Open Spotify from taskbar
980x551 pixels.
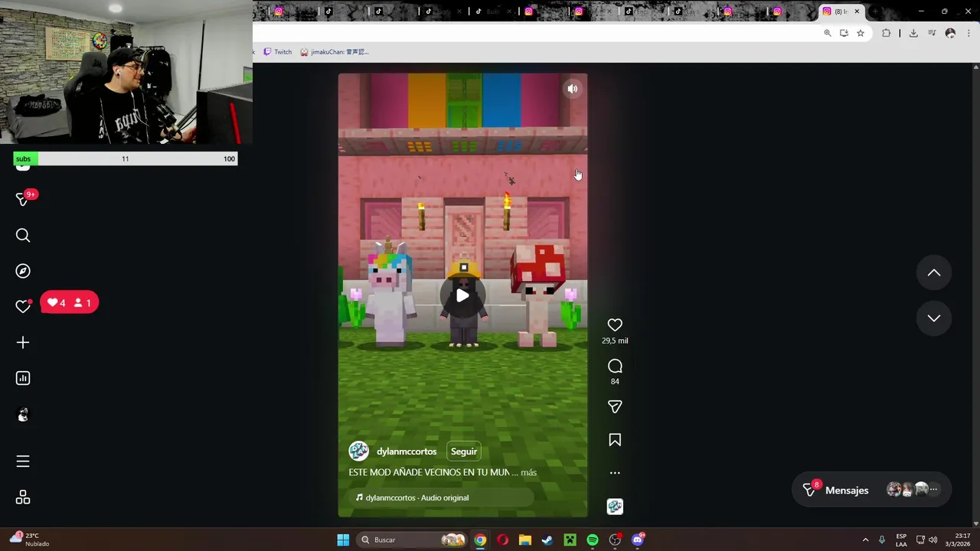(x=593, y=540)
